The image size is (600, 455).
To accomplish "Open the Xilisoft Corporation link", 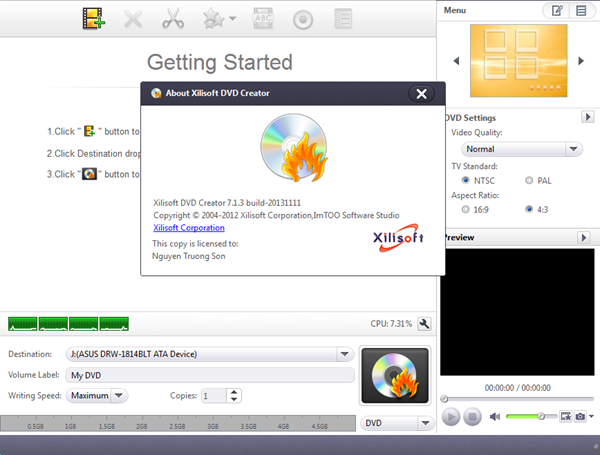I will [189, 228].
